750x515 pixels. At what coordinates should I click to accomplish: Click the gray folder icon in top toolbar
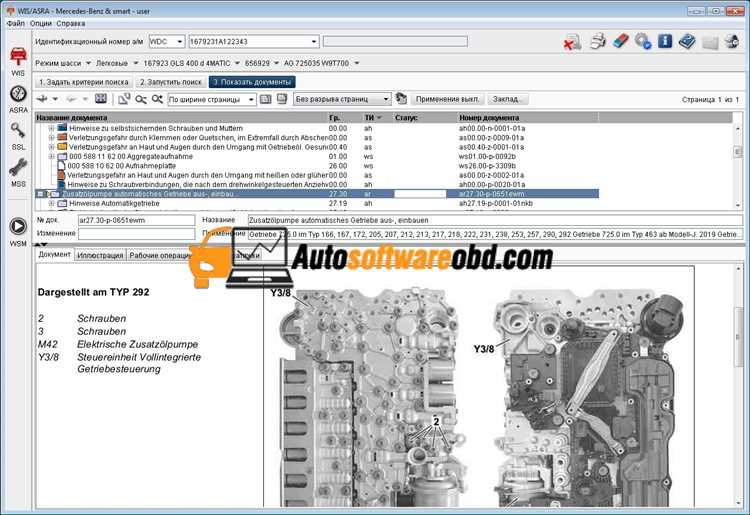point(710,43)
